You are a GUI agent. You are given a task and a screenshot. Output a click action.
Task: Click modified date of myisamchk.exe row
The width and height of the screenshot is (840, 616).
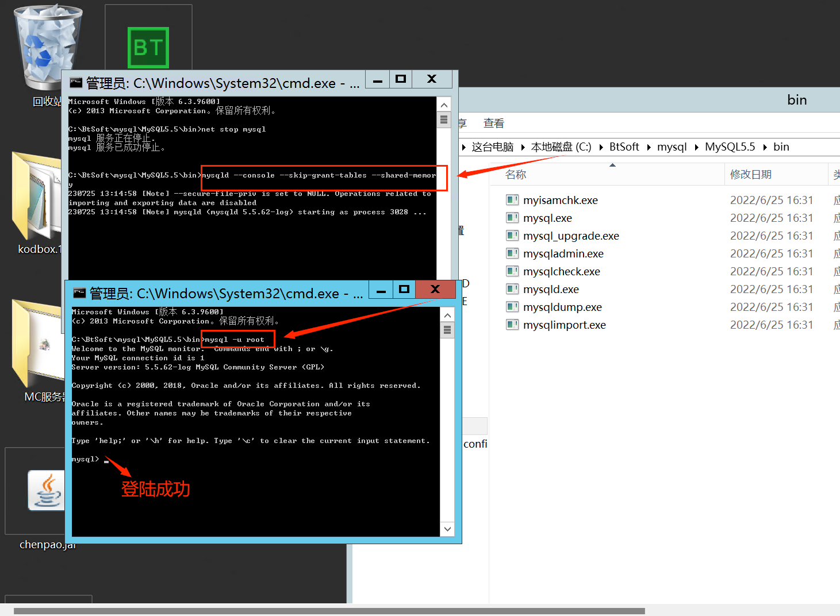coord(772,200)
